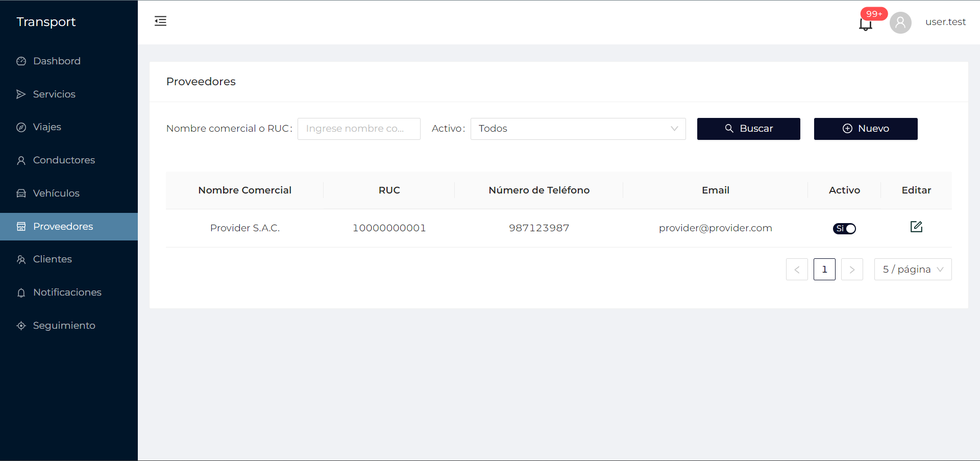The width and height of the screenshot is (980, 461).
Task: Click the Vehículos car icon
Action: [21, 193]
